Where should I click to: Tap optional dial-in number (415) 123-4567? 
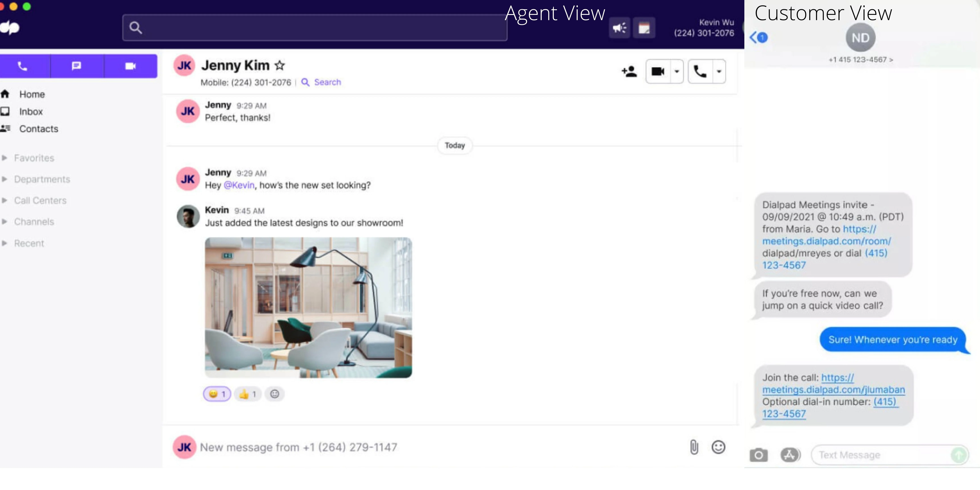pos(830,408)
